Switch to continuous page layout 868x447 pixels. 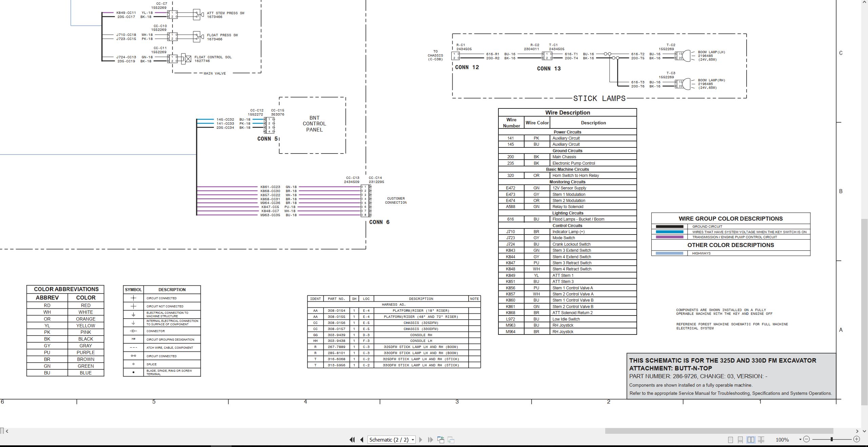[741, 440]
